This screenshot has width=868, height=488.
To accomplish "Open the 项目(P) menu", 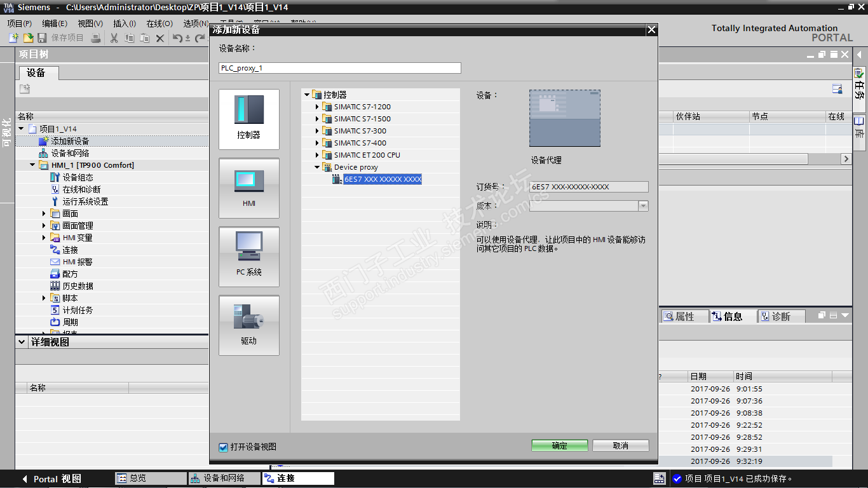I will pyautogui.click(x=20, y=24).
